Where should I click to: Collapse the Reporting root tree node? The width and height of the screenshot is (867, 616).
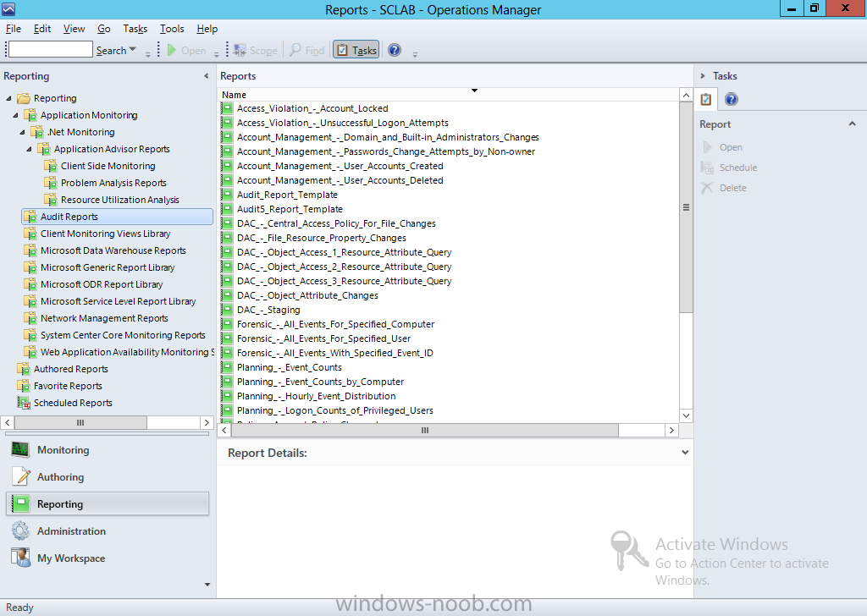pos(8,98)
